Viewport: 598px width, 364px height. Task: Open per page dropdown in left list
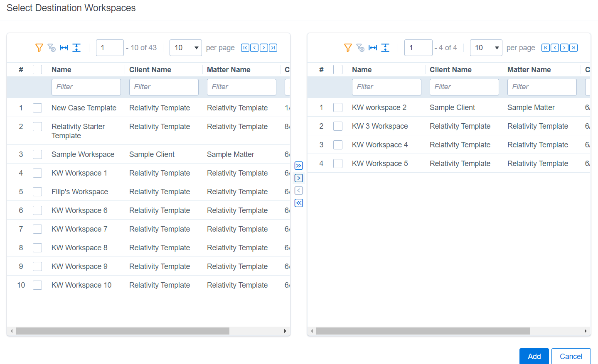(186, 48)
